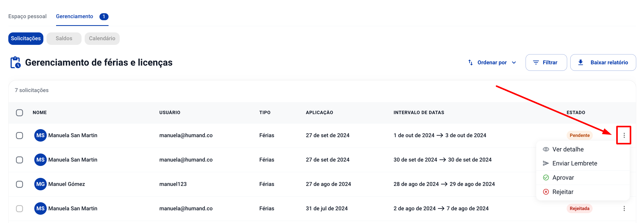Open three-dot menu for Rejeitada request
Screen dimensions: 644x223
624,208
